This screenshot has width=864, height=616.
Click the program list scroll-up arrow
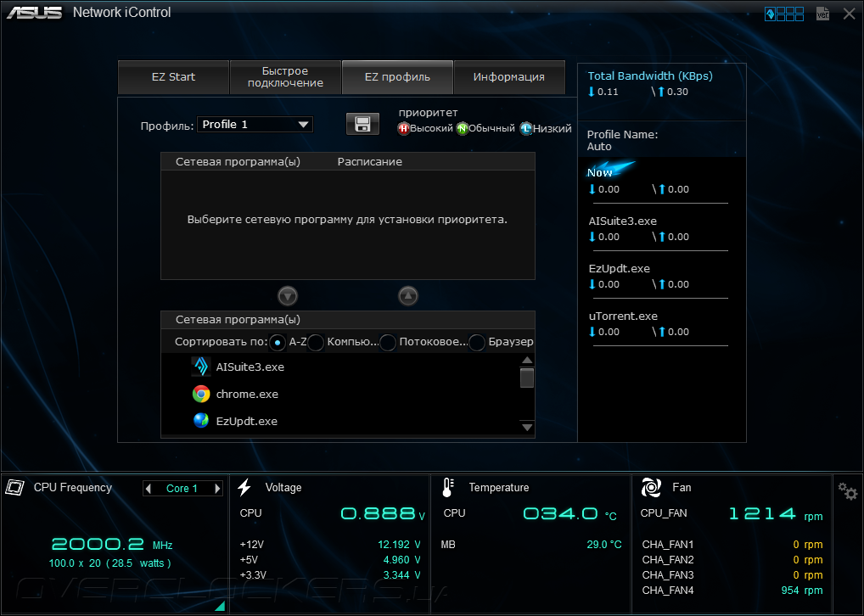pos(527,361)
